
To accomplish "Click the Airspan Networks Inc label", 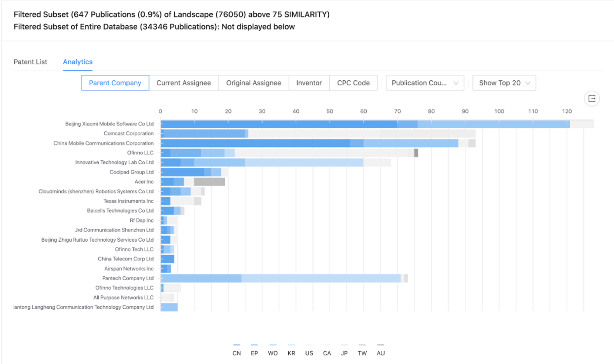I will pos(129,269).
